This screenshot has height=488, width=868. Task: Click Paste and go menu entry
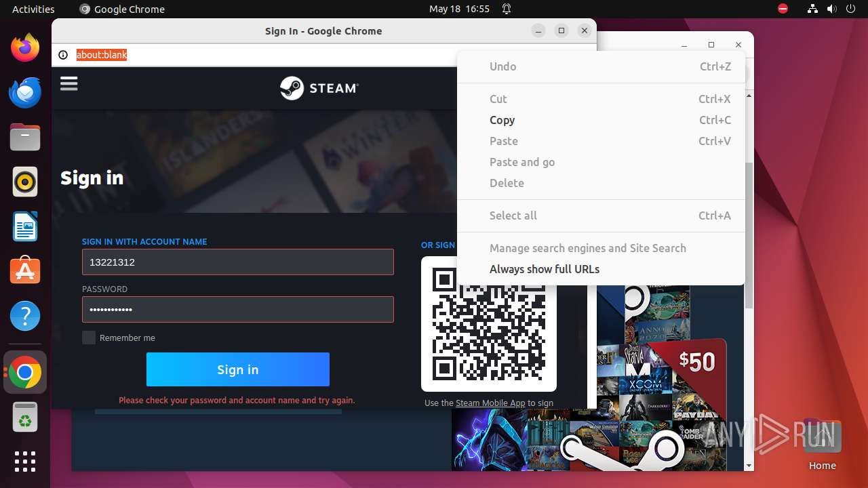point(601,162)
